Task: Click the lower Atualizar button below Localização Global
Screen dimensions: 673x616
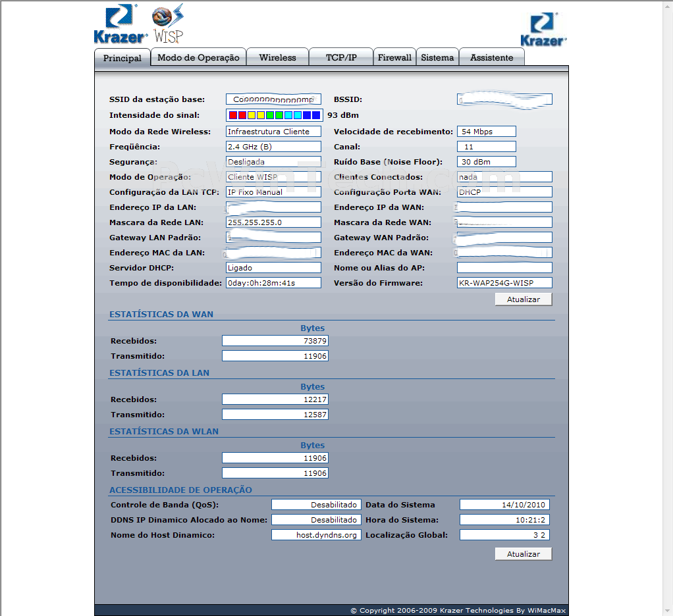Action: 524,553
